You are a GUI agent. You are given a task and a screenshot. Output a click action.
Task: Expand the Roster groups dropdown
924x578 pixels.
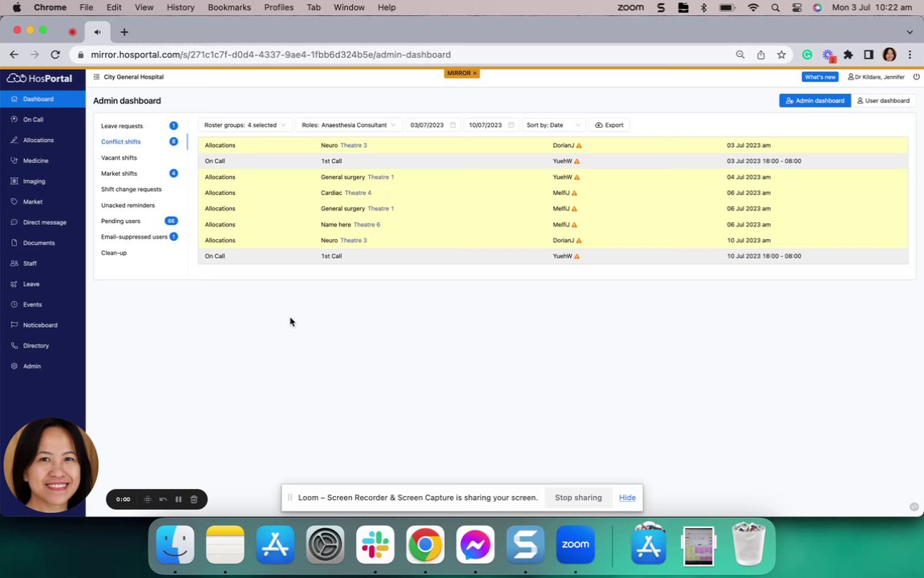coord(245,125)
